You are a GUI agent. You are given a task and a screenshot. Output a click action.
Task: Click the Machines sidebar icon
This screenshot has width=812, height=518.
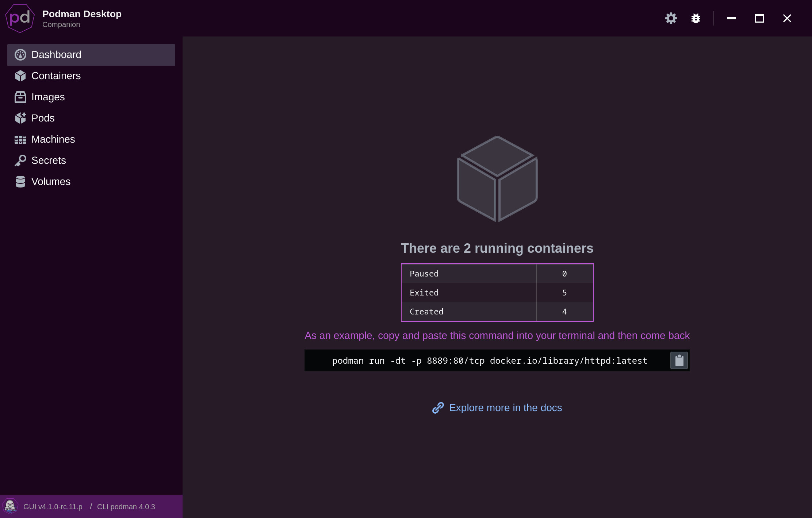[20, 139]
